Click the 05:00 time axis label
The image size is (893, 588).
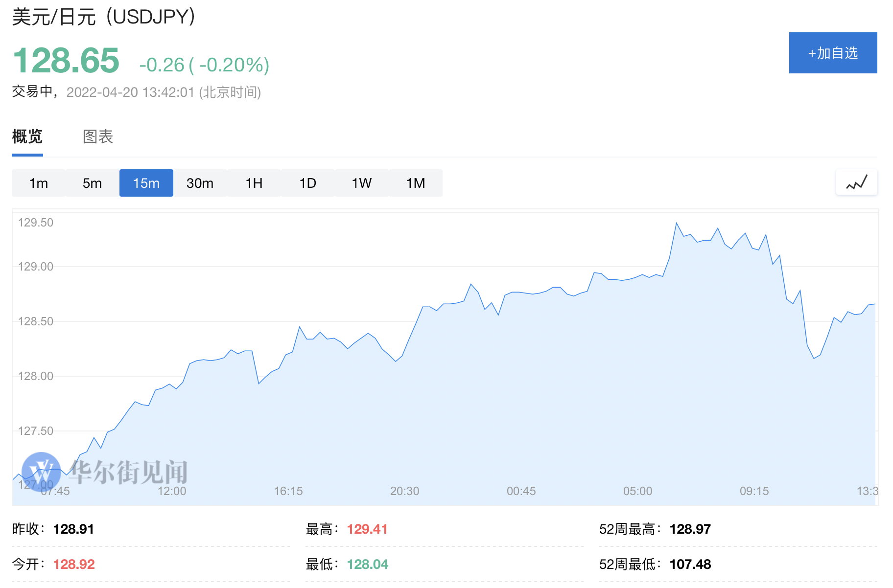(x=637, y=491)
